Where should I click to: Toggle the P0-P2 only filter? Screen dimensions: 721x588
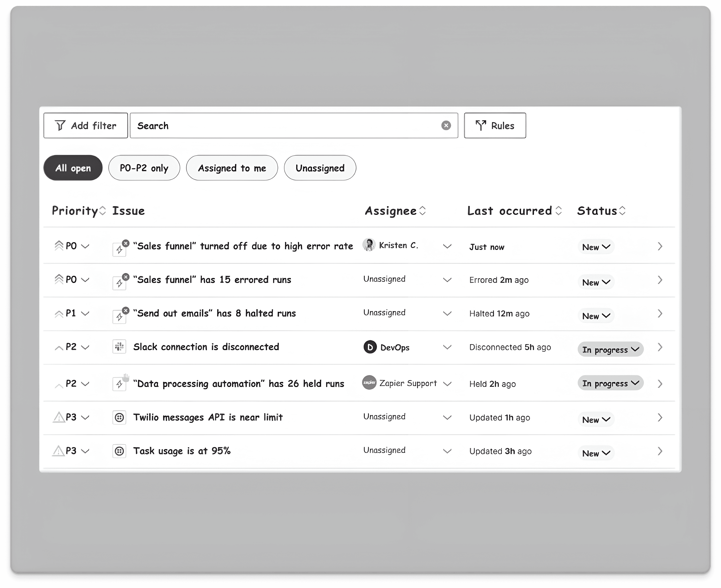click(144, 168)
